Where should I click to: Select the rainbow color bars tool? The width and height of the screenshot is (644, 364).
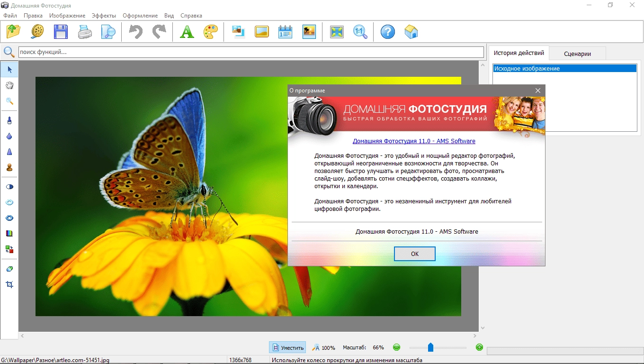tap(9, 233)
